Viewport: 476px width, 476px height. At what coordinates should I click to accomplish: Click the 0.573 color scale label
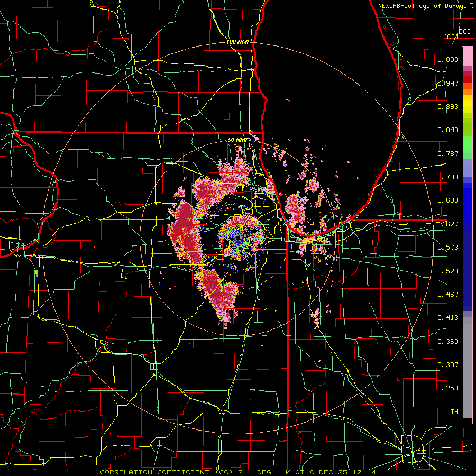tap(448, 248)
